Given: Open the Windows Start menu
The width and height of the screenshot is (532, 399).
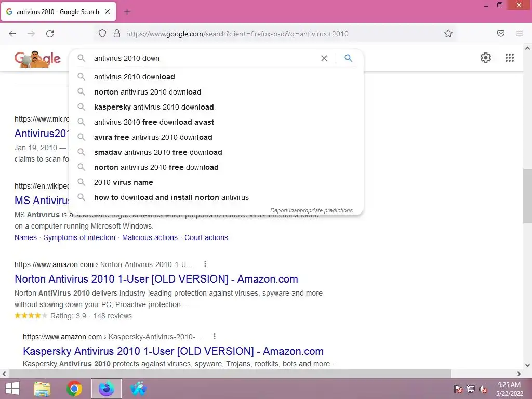Looking at the screenshot, I should coord(12,389).
